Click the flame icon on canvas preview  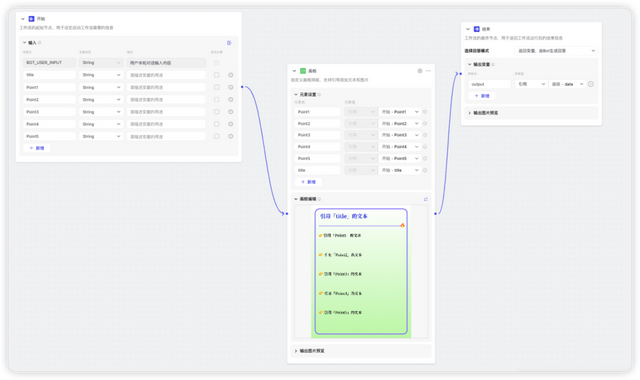pyautogui.click(x=402, y=225)
